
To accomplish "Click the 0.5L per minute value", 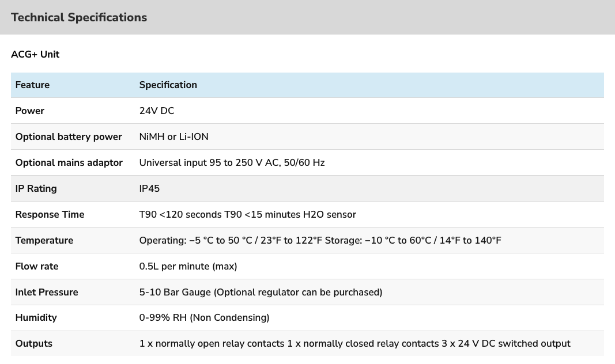I will click(188, 267).
